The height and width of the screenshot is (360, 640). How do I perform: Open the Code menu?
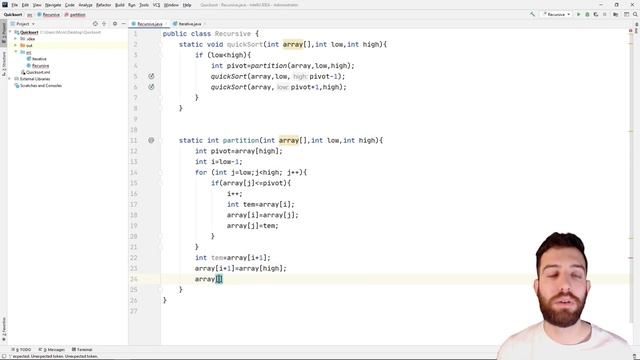[70, 5]
